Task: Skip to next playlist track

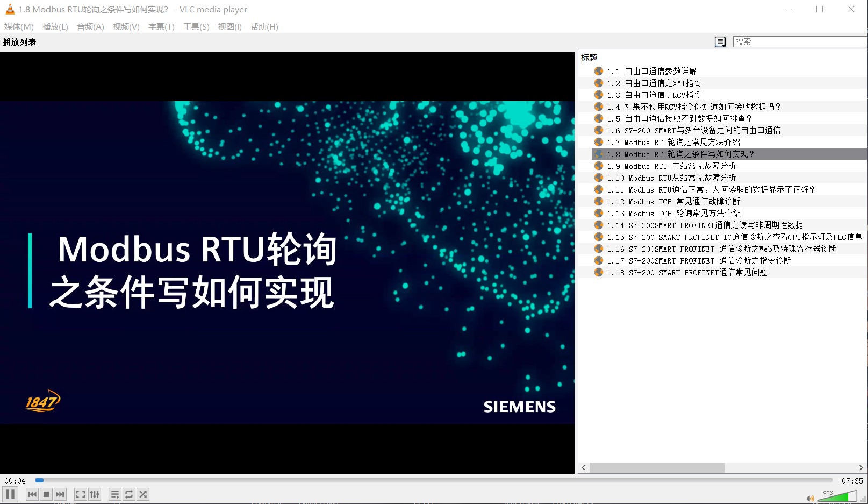Action: [x=60, y=494]
